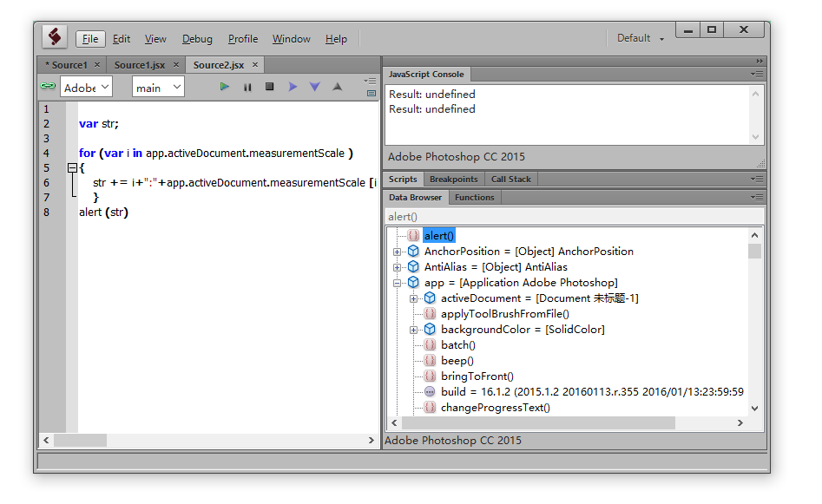Click the 'alert (str)' code line
Image resolution: width=822 pixels, height=504 pixels.
103,213
